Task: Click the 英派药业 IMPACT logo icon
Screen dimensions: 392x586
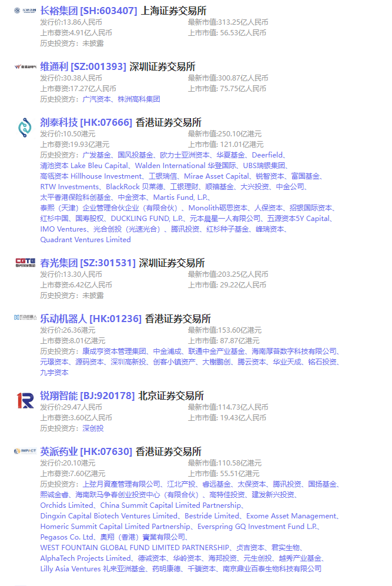Action: click(25, 451)
